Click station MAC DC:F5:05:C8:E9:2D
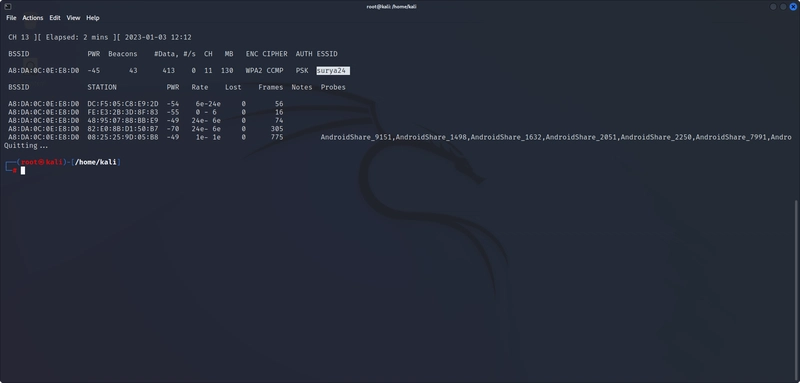Viewport: 800px width, 383px height. [123, 104]
